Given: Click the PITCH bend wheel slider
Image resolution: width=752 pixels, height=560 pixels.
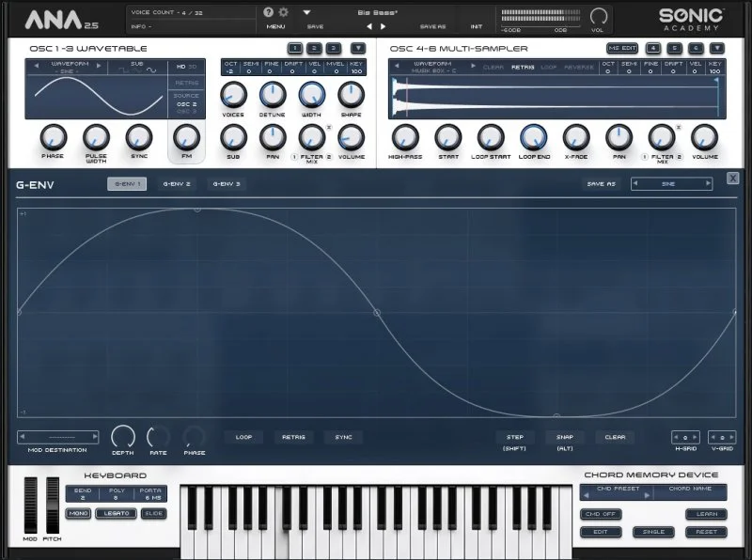Looking at the screenshot, I should pos(53,505).
